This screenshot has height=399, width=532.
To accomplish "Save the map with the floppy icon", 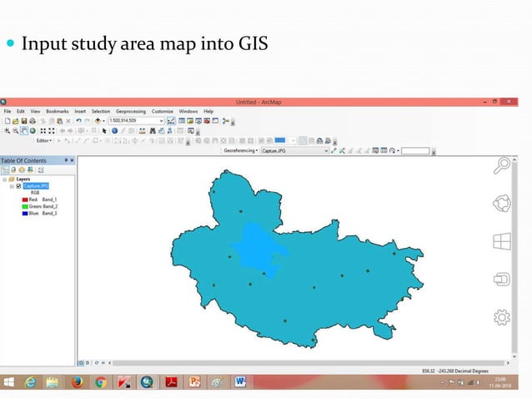I will tap(24, 121).
